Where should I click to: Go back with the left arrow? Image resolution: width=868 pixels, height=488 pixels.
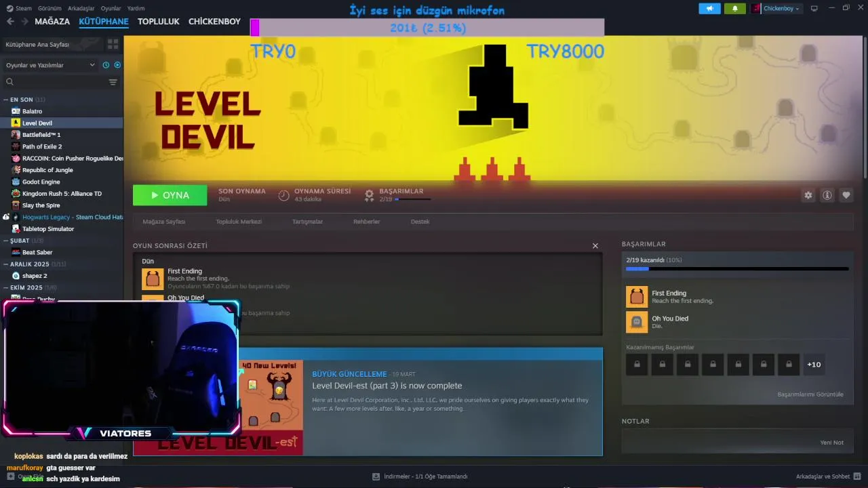[x=10, y=22]
